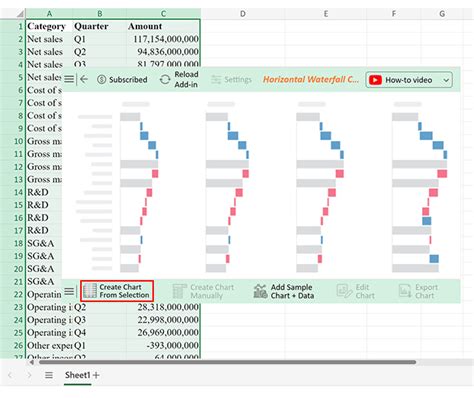Click the horizontal scrollbar thumb
This screenshot has height=398, width=474.
[227, 362]
